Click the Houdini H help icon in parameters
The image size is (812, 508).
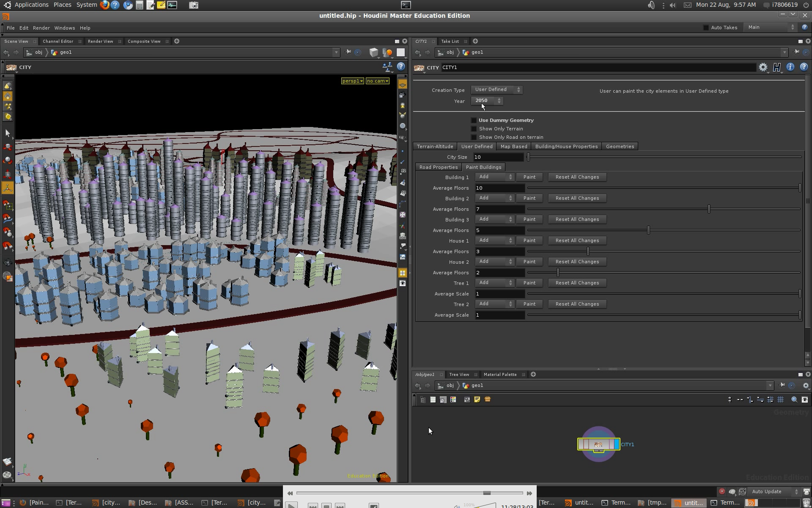point(777,67)
